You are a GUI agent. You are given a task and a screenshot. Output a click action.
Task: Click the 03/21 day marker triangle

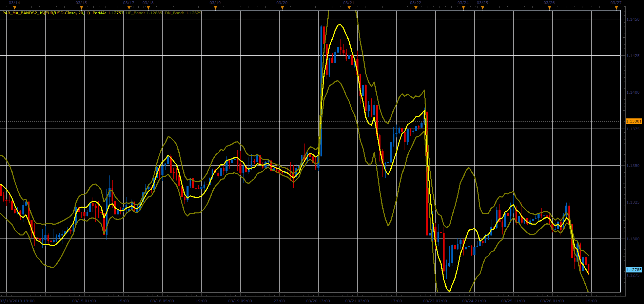349,8
